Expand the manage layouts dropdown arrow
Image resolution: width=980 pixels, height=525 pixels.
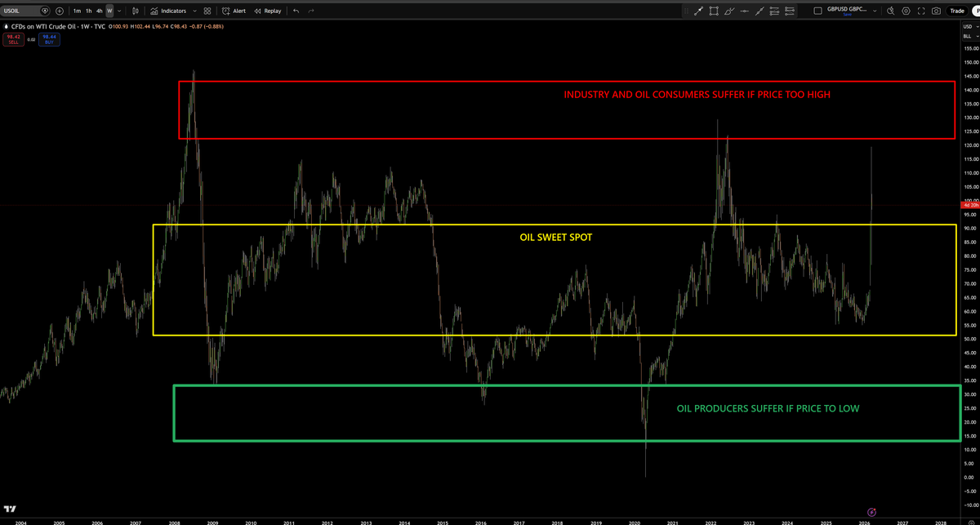pos(875,11)
